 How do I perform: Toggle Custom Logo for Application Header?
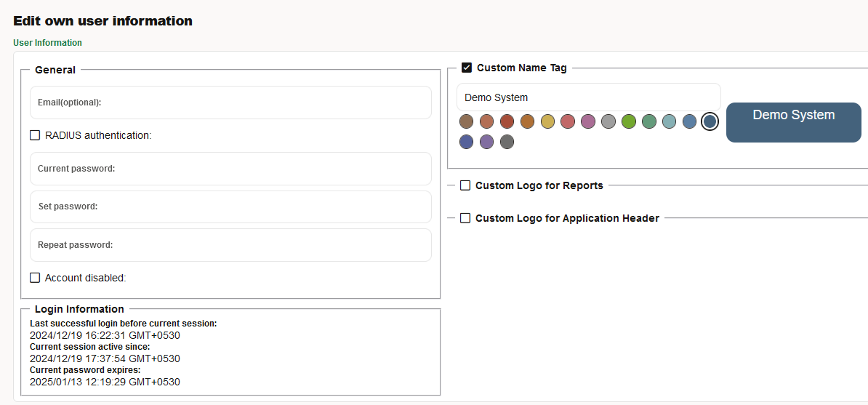coord(465,218)
